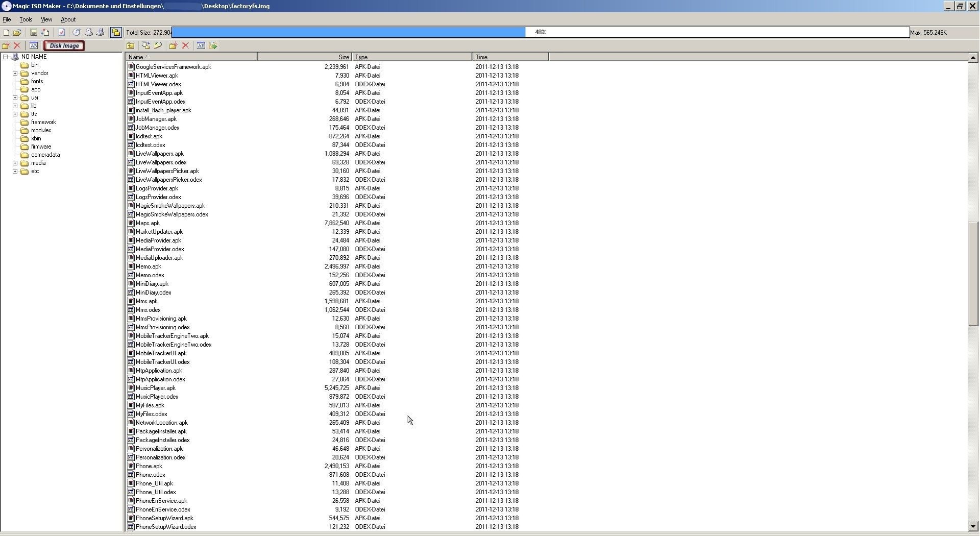This screenshot has height=536, width=980.
Task: Click the file icon of JobManager.apk
Action: click(131, 119)
